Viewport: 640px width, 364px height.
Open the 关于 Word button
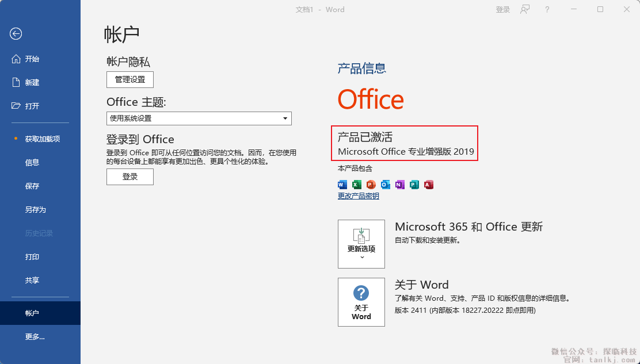tap(361, 302)
